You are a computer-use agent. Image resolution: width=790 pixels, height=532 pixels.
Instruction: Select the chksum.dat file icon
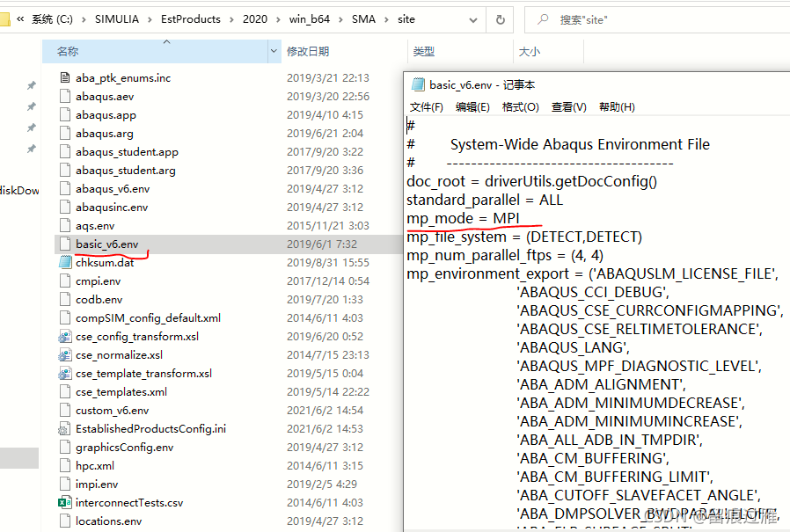[65, 262]
